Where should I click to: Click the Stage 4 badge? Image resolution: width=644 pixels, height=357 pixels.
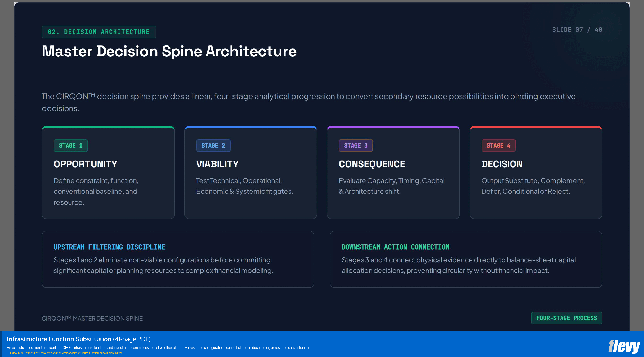(499, 146)
